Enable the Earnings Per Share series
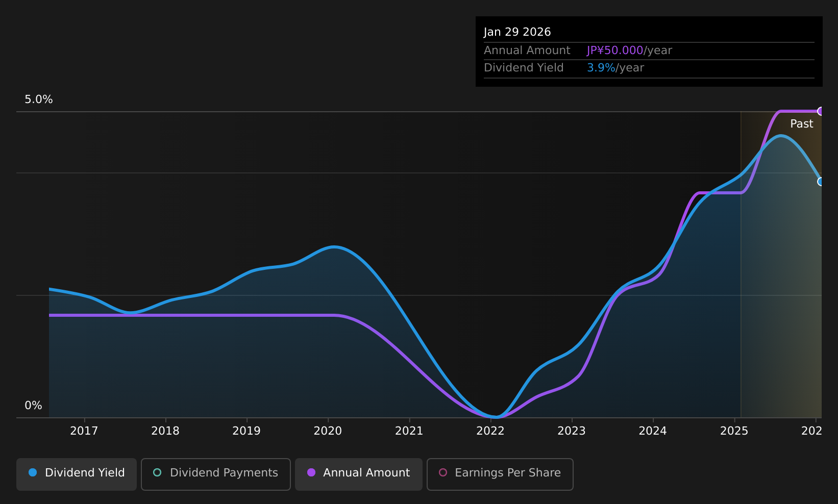 500,474
